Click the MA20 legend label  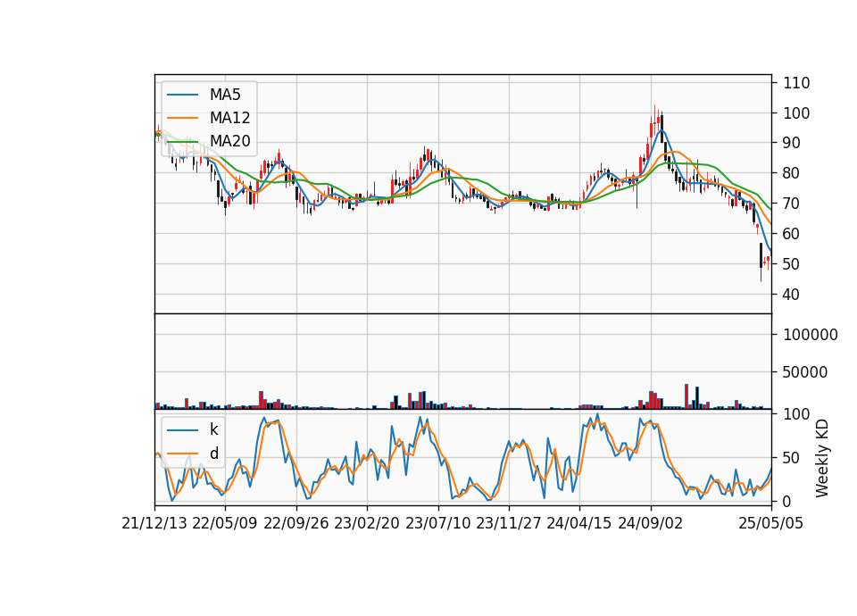(x=229, y=141)
